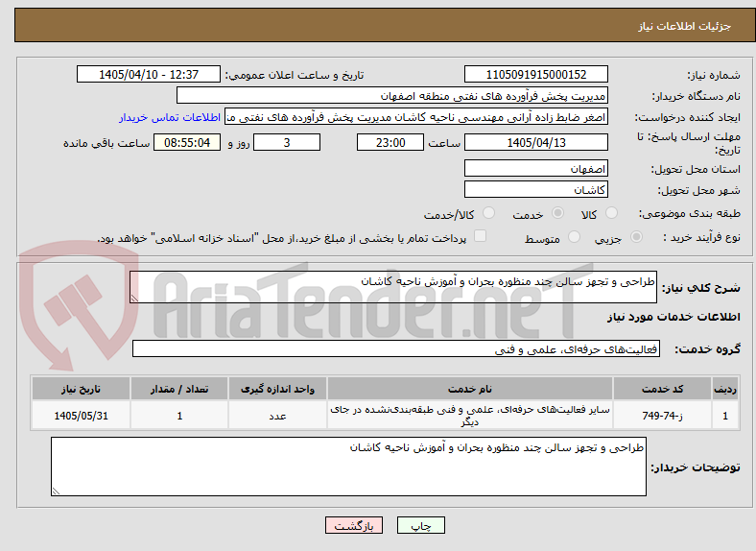This screenshot has width=756, height=551.
Task: Select the خدمت radio button
Action: 557,213
